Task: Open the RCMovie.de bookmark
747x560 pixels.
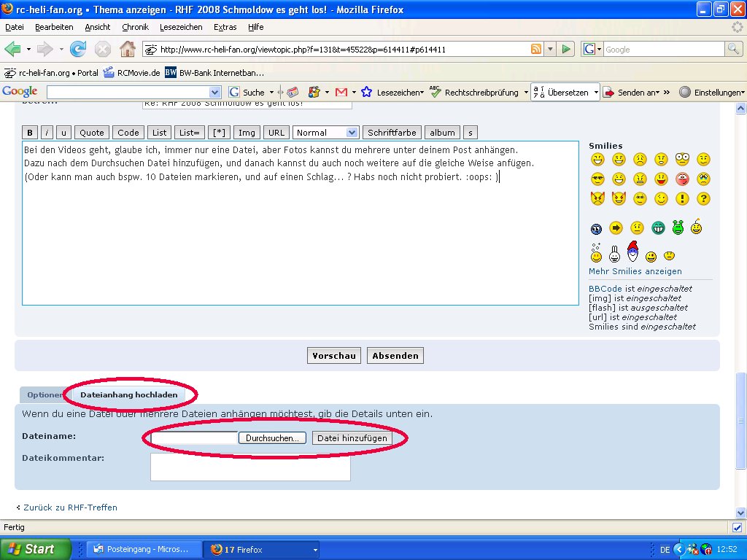Action: point(132,73)
